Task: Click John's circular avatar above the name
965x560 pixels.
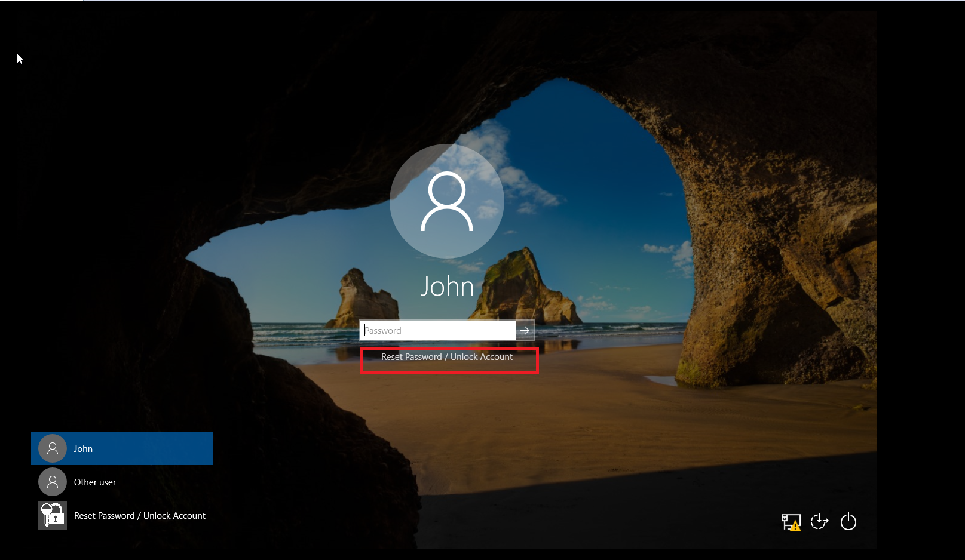Action: pos(447,201)
